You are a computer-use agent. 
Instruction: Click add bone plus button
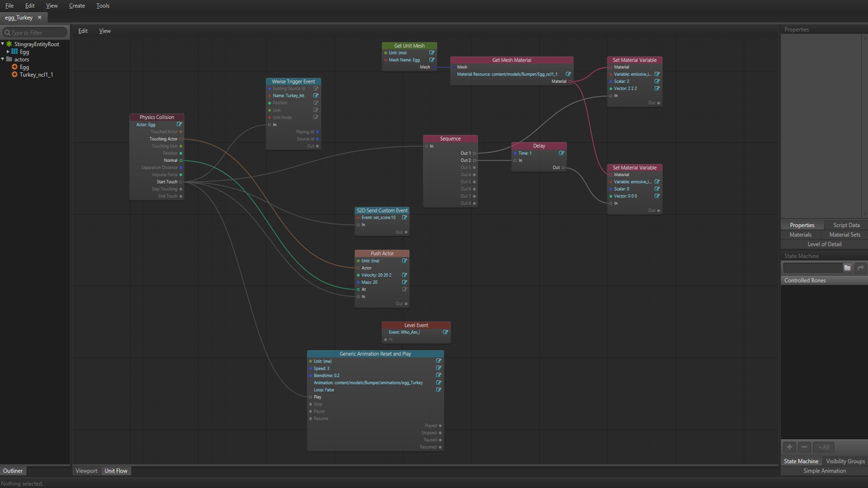click(789, 447)
